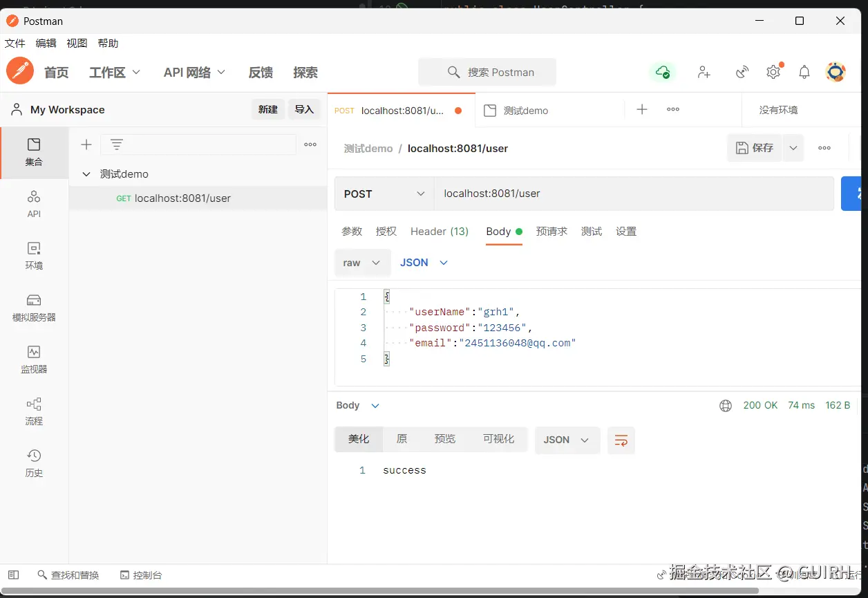Switch to the 参数 request tab
The image size is (868, 598).
pos(352,232)
